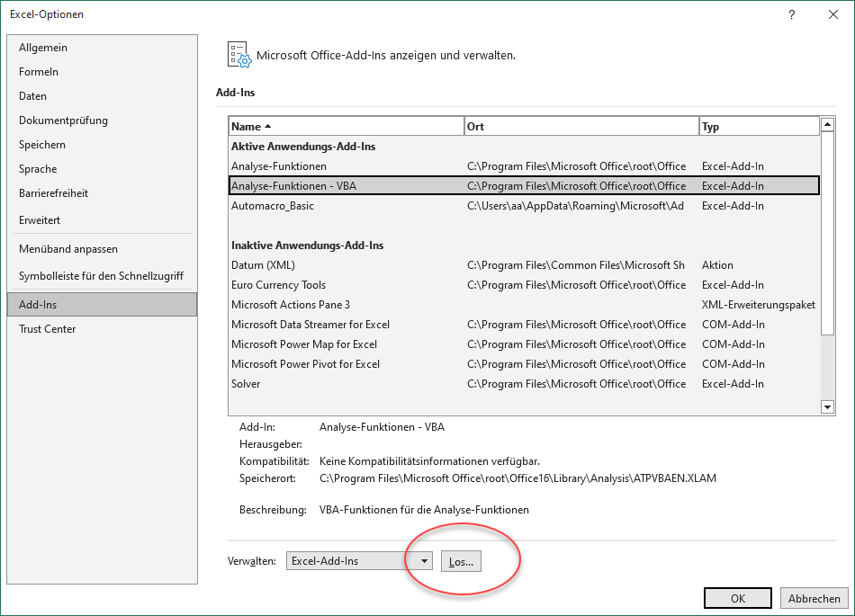Click the Typ column header
Viewport: 855px width, 616px height.
(760, 127)
